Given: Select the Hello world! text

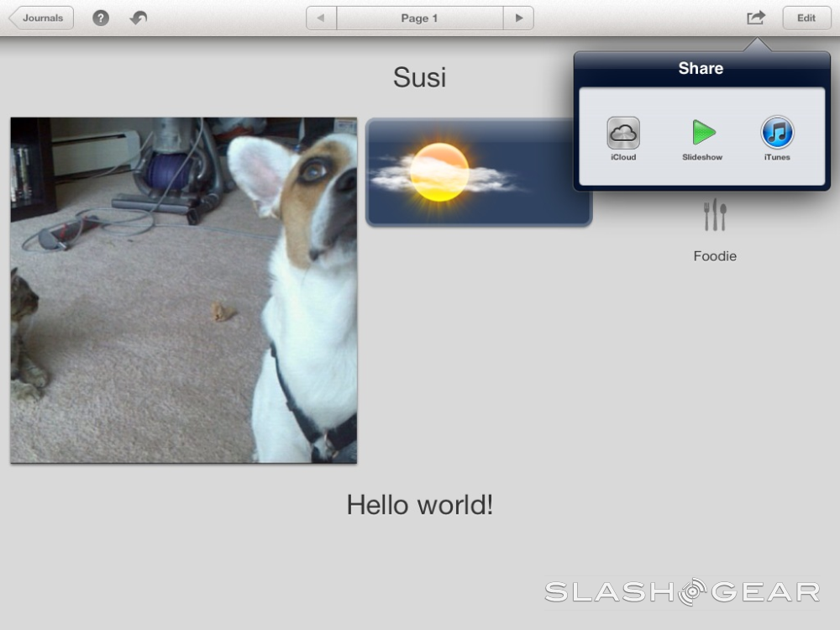Looking at the screenshot, I should click(419, 505).
